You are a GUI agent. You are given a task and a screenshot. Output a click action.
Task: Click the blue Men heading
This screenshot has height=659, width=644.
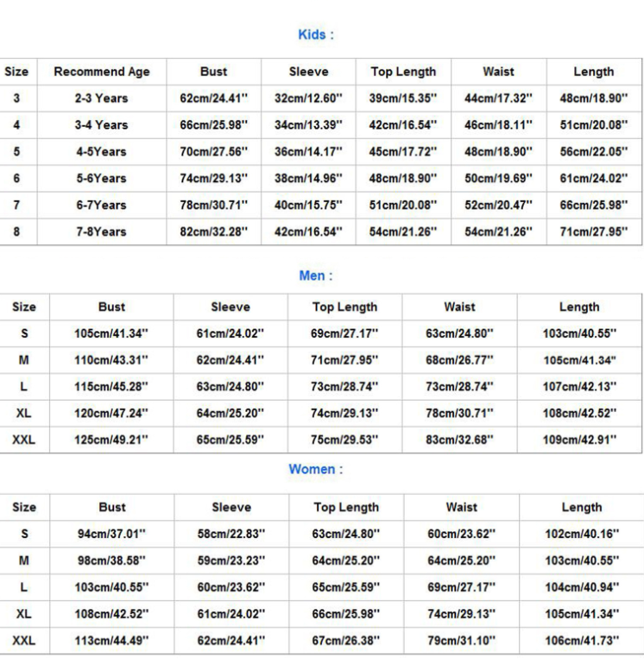click(316, 276)
